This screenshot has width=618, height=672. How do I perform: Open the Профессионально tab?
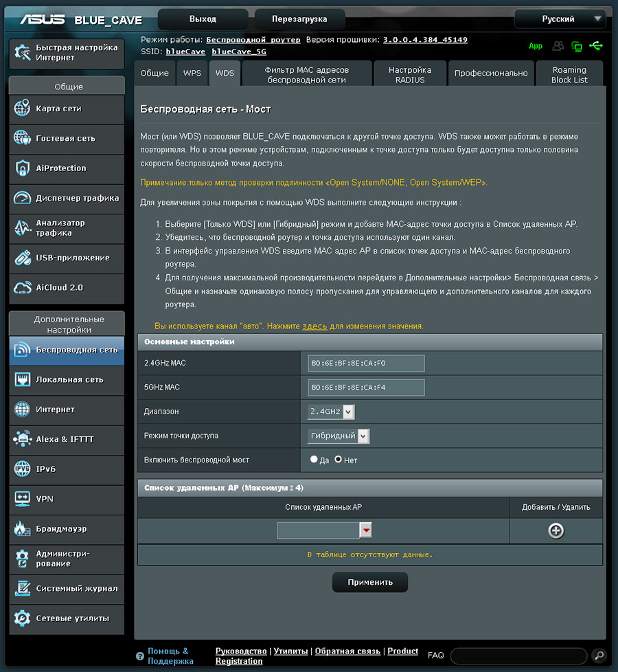pyautogui.click(x=491, y=74)
